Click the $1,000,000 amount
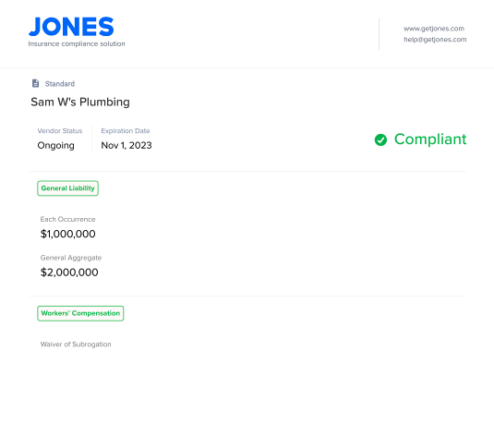494x448 pixels. (68, 234)
